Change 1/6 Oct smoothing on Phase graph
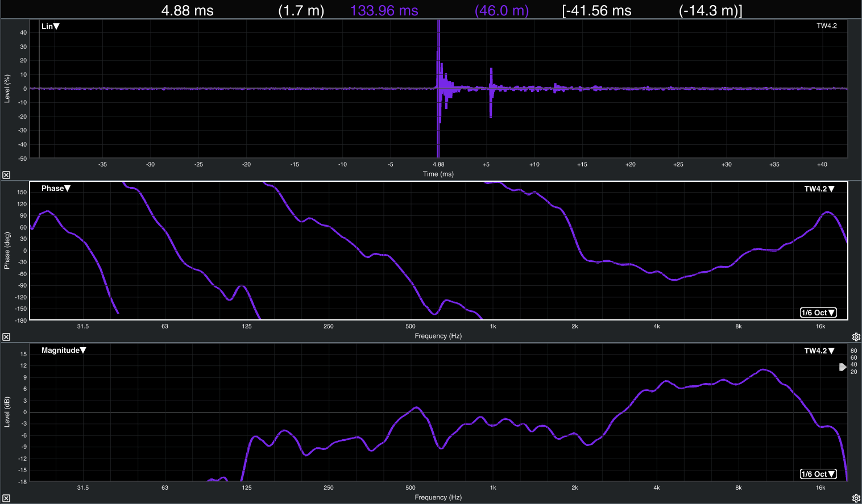Screen dimensions: 862x504 [x=818, y=313]
